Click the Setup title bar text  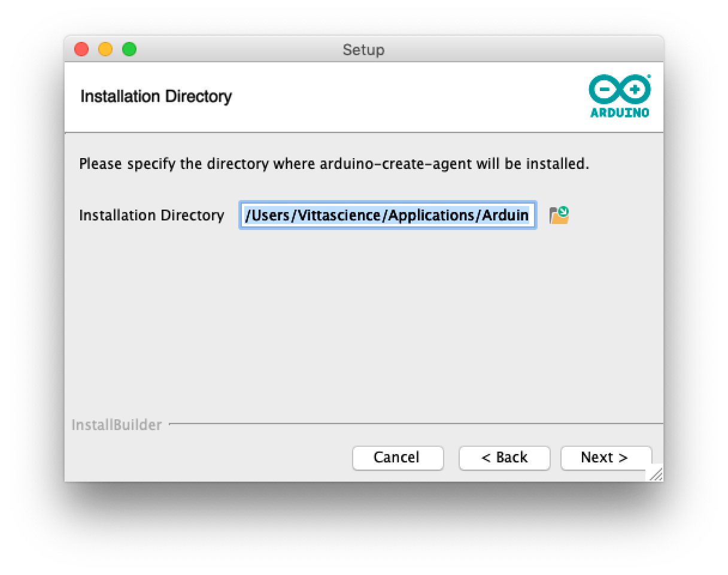click(x=363, y=50)
